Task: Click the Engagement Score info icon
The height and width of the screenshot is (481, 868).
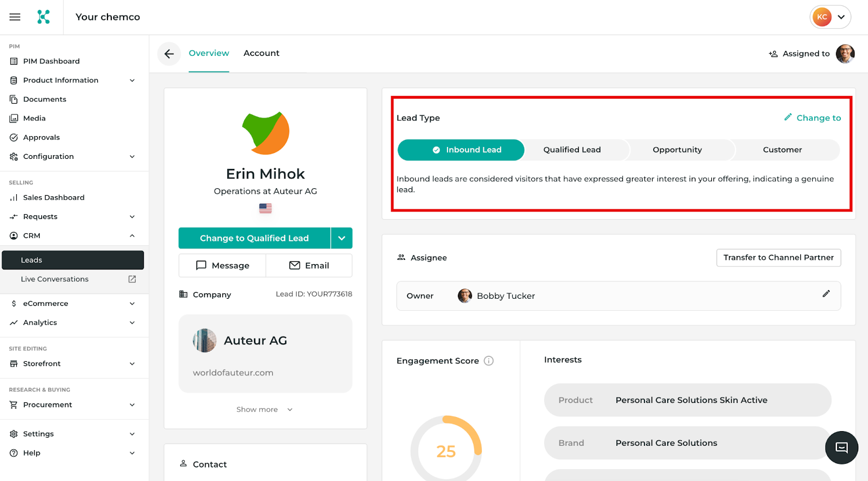Action: 489,361
